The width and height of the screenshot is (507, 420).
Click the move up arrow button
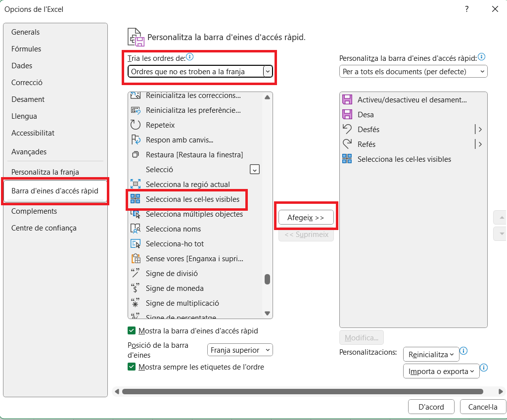pos(501,218)
